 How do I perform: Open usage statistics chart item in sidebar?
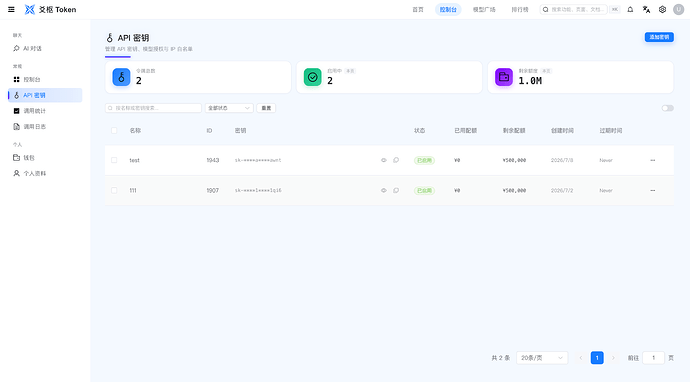(x=45, y=111)
